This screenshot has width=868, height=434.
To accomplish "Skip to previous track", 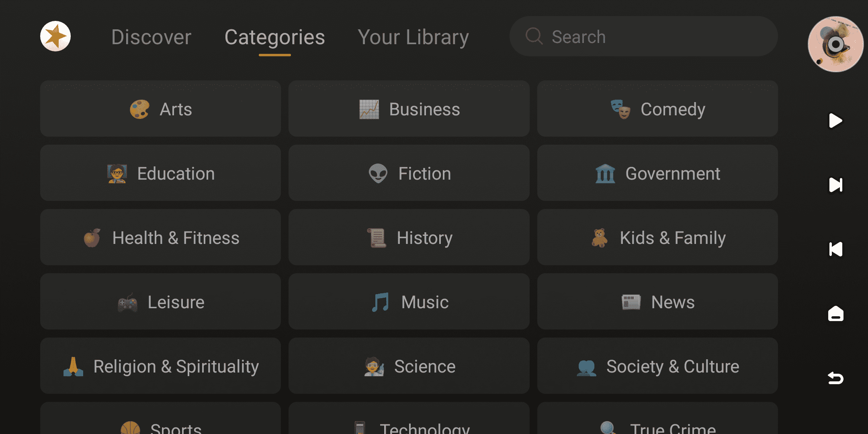I will [835, 249].
